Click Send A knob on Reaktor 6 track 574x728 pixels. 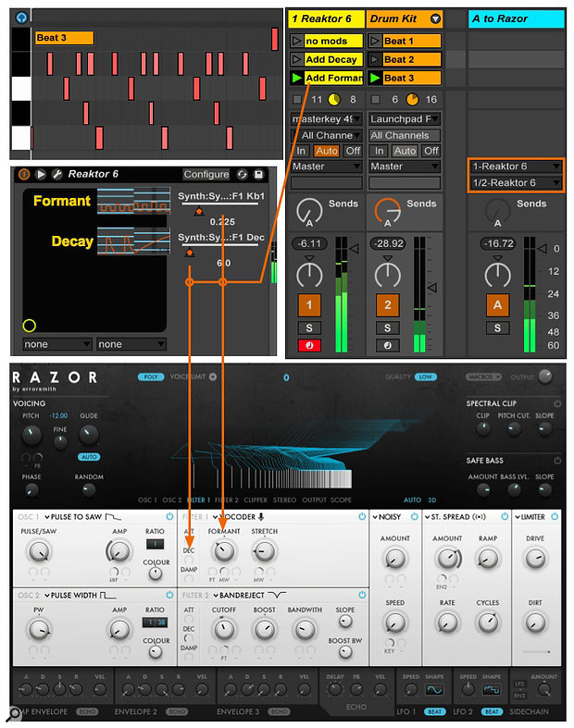(309, 211)
